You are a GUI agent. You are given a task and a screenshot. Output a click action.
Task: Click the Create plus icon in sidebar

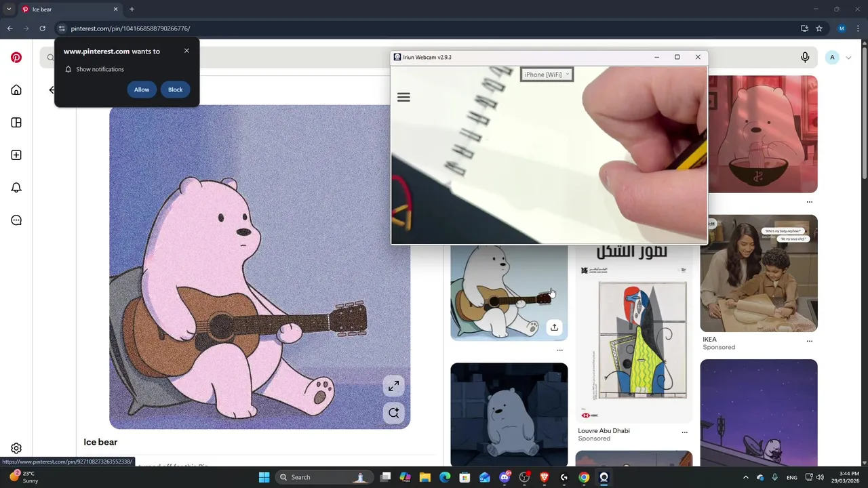coord(16,155)
